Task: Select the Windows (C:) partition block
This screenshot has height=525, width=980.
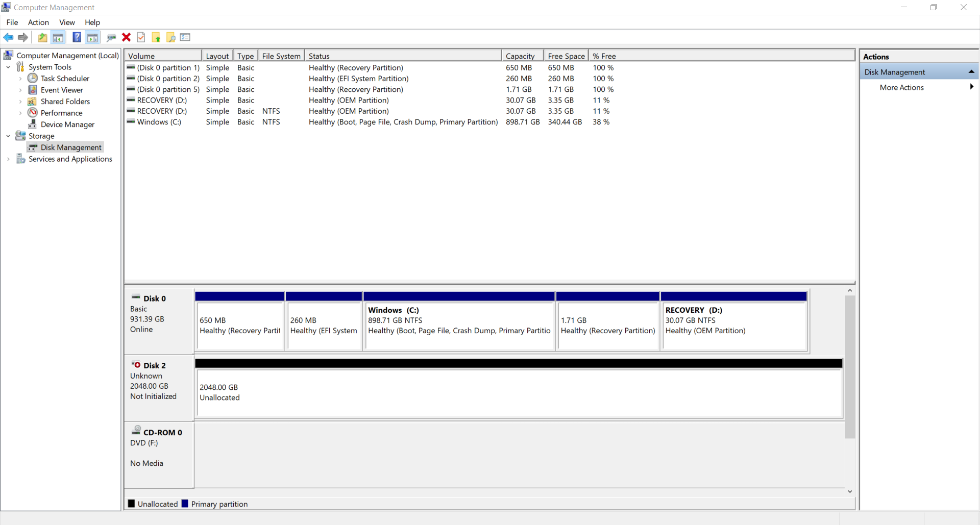Action: click(459, 321)
